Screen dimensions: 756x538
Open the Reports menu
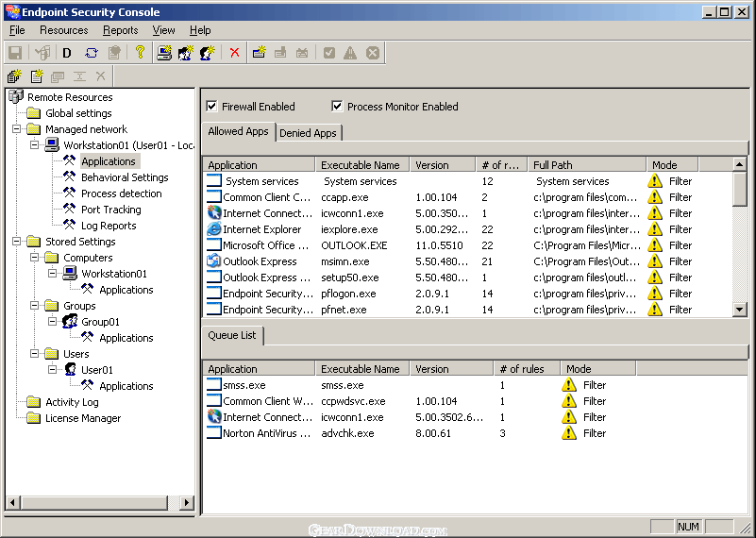point(121,30)
